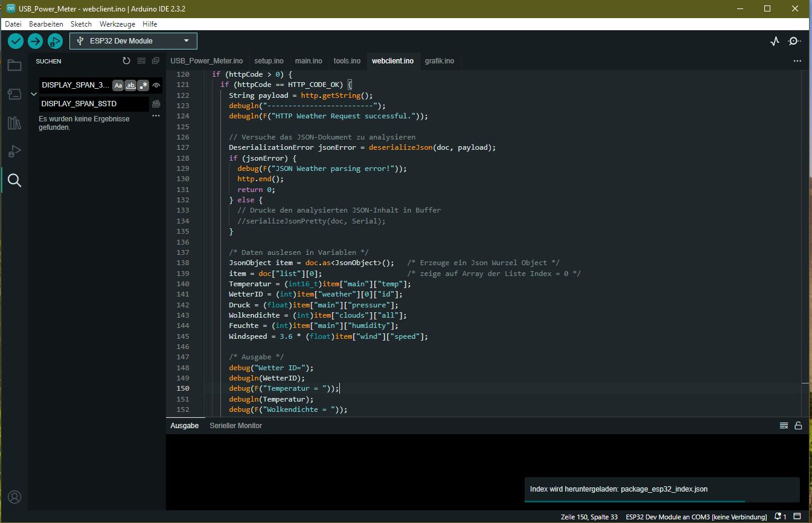812x523 pixels.
Task: Open the Bearbeiten menu
Action: (x=46, y=24)
